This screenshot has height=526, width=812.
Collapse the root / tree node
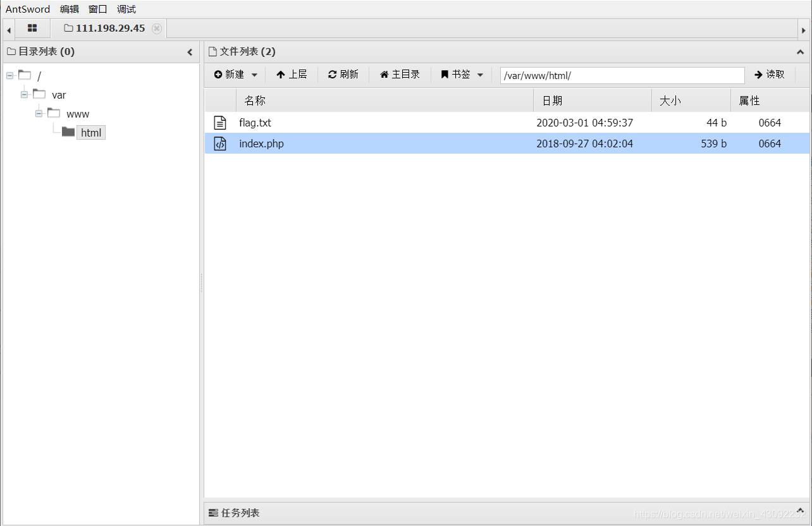click(10, 76)
